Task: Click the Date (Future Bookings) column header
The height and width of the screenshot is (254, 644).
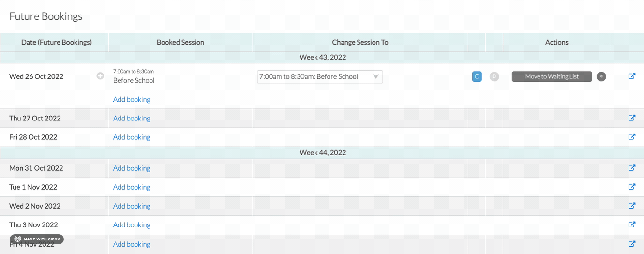Action: click(x=57, y=42)
